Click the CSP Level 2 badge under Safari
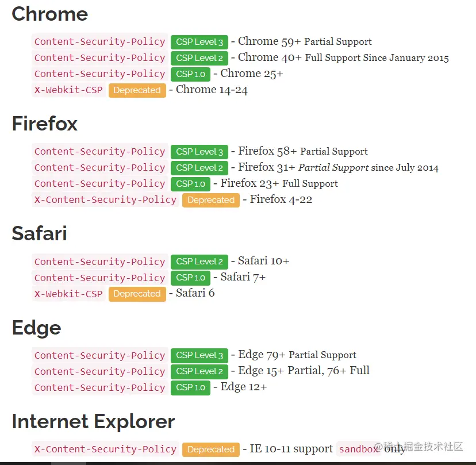Image resolution: width=476 pixels, height=465 pixels. [199, 262]
